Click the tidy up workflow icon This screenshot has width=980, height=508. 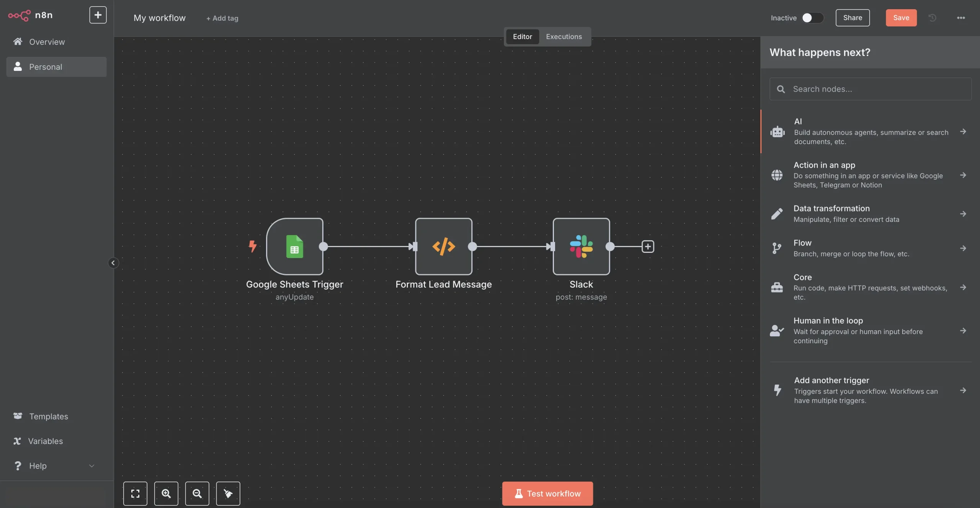(x=228, y=493)
